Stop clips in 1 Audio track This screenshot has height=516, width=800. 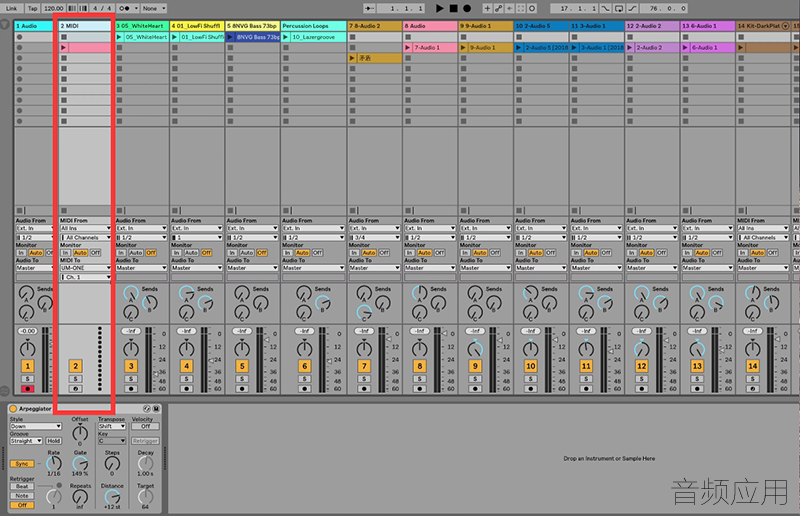(x=19, y=210)
